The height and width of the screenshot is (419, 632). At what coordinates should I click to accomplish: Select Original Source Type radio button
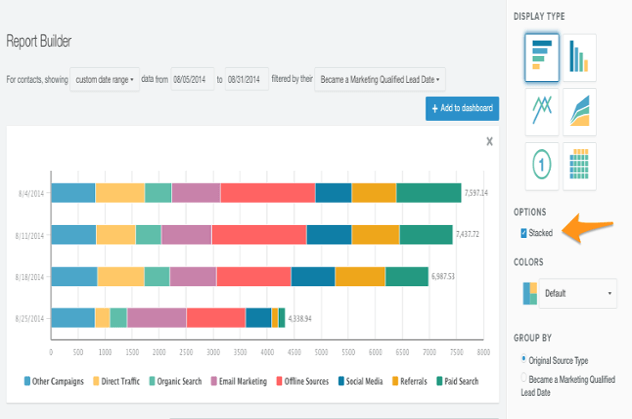[524, 358]
